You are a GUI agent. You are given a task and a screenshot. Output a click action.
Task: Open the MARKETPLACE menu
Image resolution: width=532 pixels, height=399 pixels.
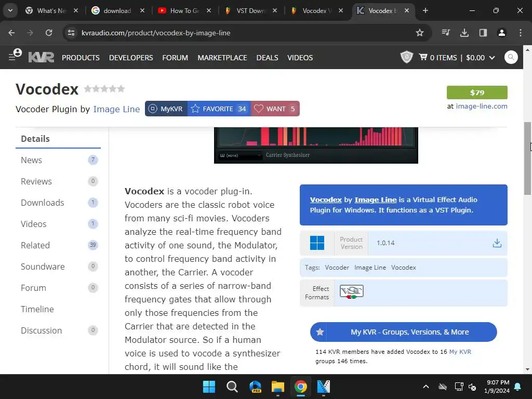pyautogui.click(x=222, y=58)
